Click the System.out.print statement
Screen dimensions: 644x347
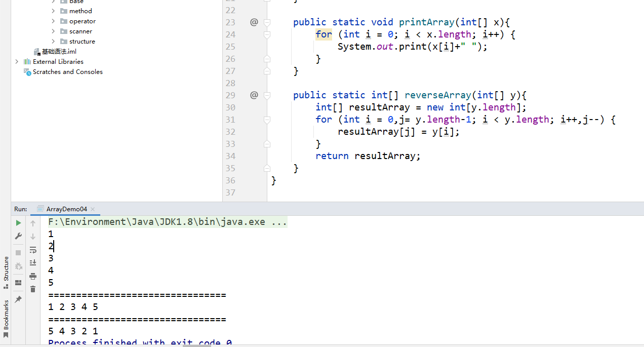click(x=413, y=47)
